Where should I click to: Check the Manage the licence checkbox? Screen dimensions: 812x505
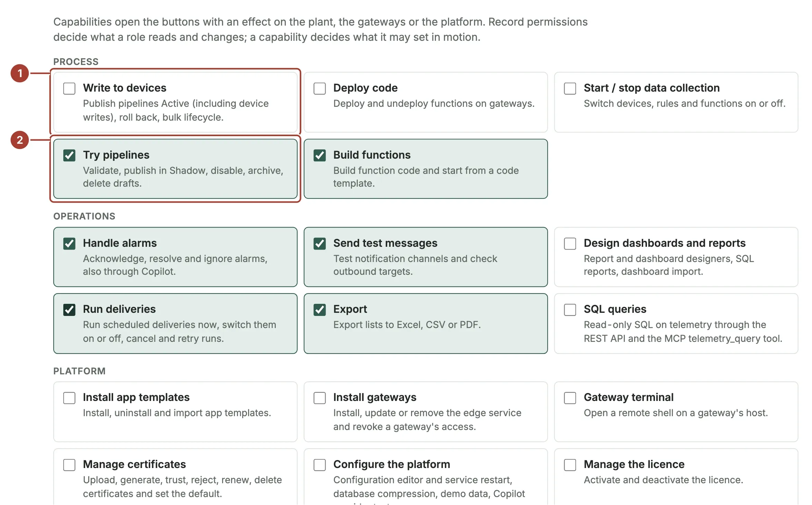(570, 465)
